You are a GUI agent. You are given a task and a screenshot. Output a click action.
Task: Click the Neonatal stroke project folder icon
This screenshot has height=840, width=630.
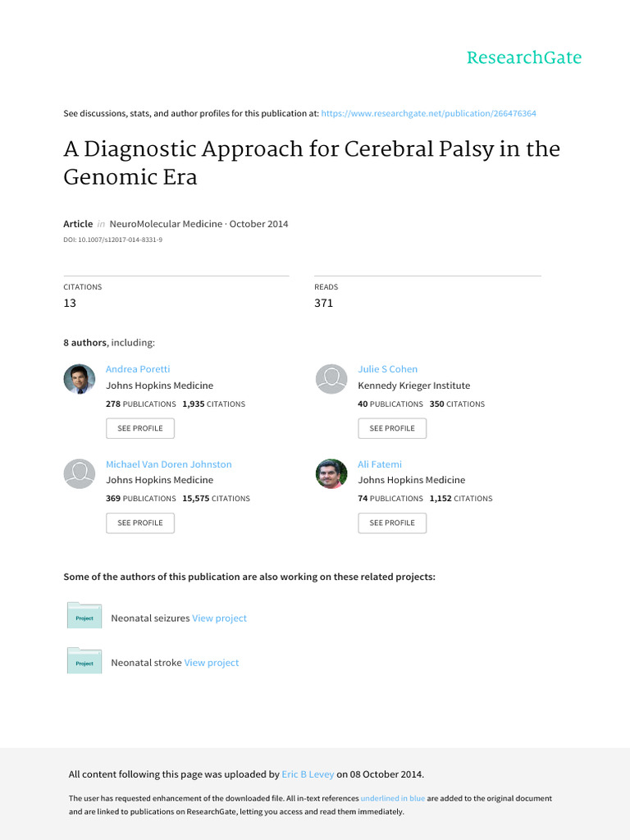[84, 660]
